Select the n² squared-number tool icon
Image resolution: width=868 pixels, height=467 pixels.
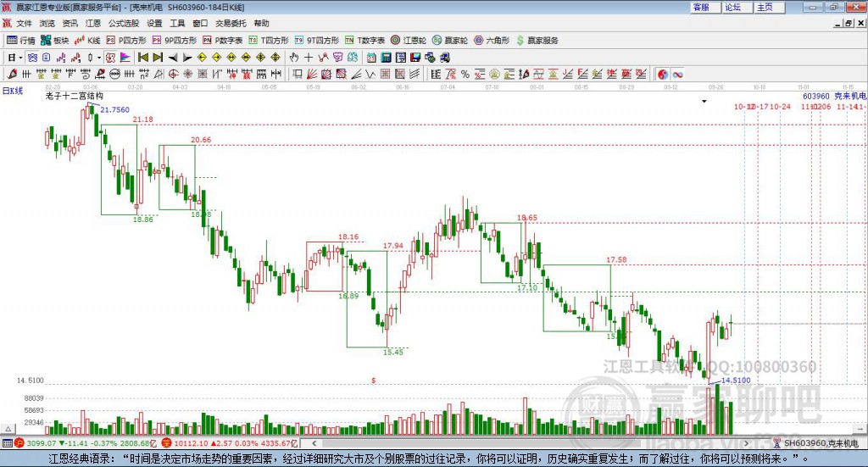coord(144,74)
